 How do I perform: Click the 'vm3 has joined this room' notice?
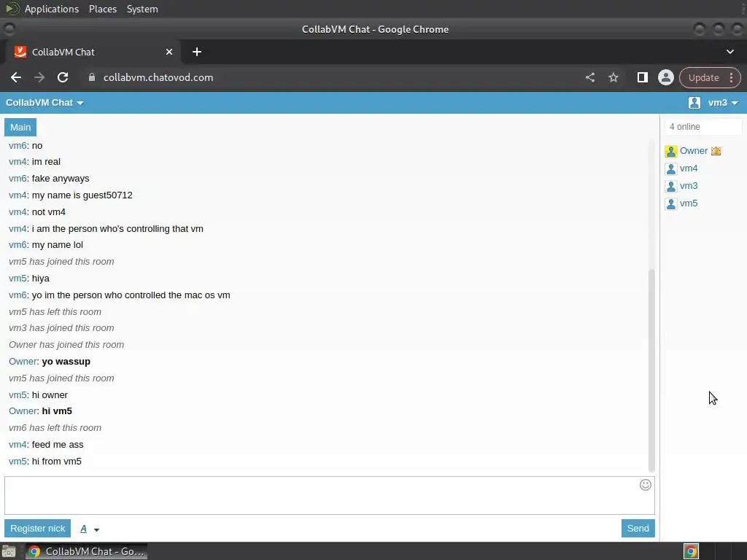(61, 328)
